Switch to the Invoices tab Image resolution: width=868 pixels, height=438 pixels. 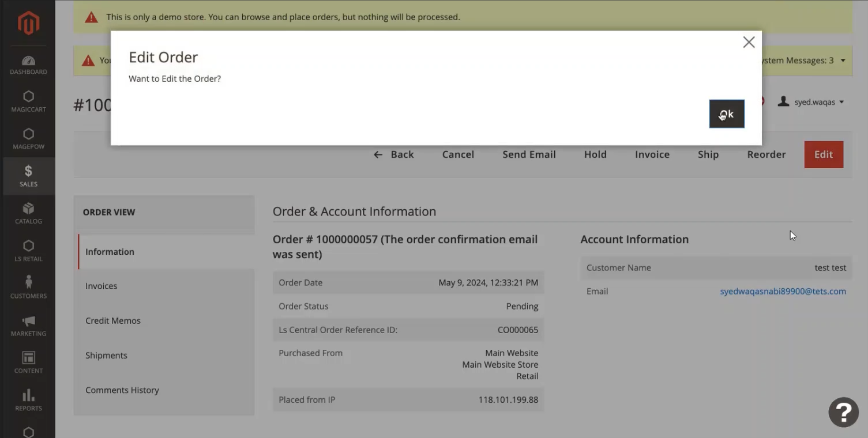(102, 286)
